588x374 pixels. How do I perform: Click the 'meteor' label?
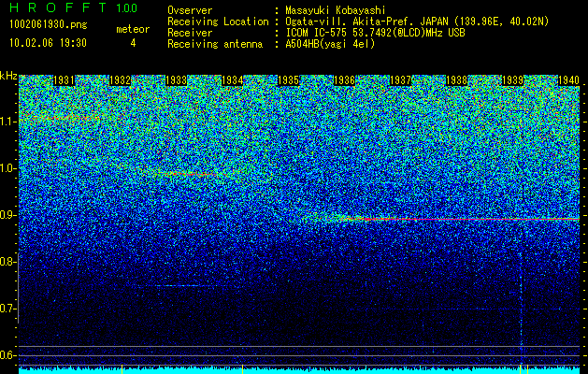133,29
